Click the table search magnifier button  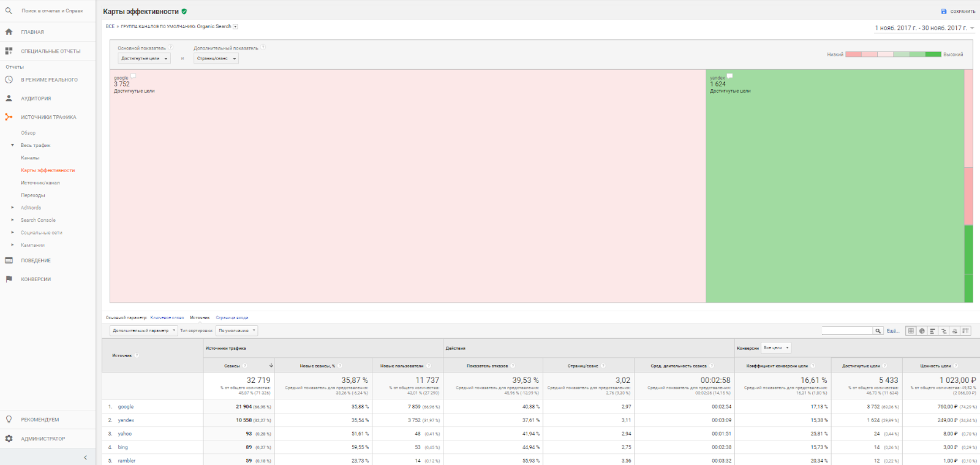click(878, 331)
